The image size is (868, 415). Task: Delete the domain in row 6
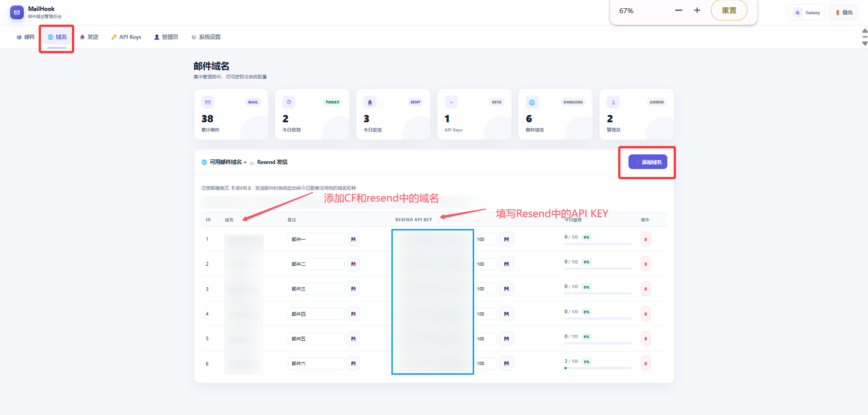[645, 363]
